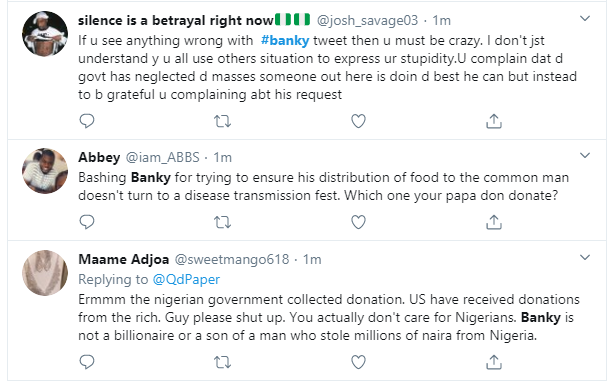Retweet josh_savage03's tweet about #banky
This screenshot has width=609, height=381.
[x=223, y=122]
